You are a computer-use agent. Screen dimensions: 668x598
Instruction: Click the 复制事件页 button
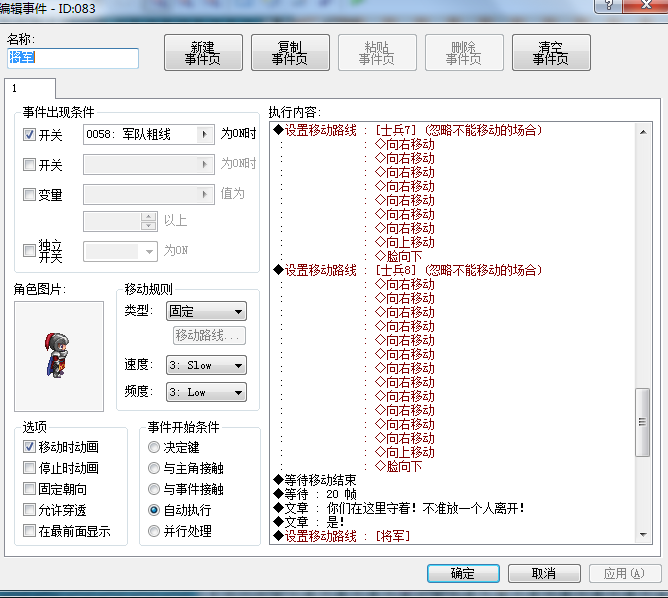click(290, 53)
